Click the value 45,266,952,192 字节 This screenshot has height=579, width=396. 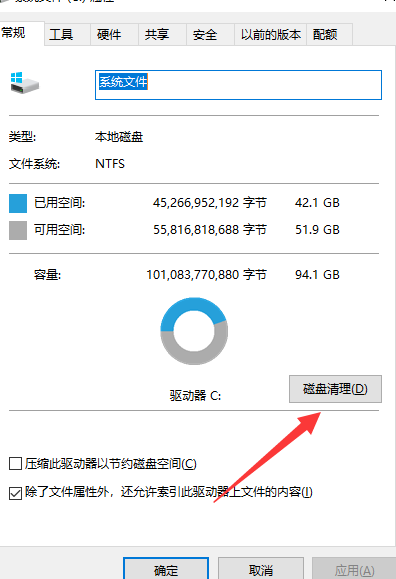(x=209, y=203)
